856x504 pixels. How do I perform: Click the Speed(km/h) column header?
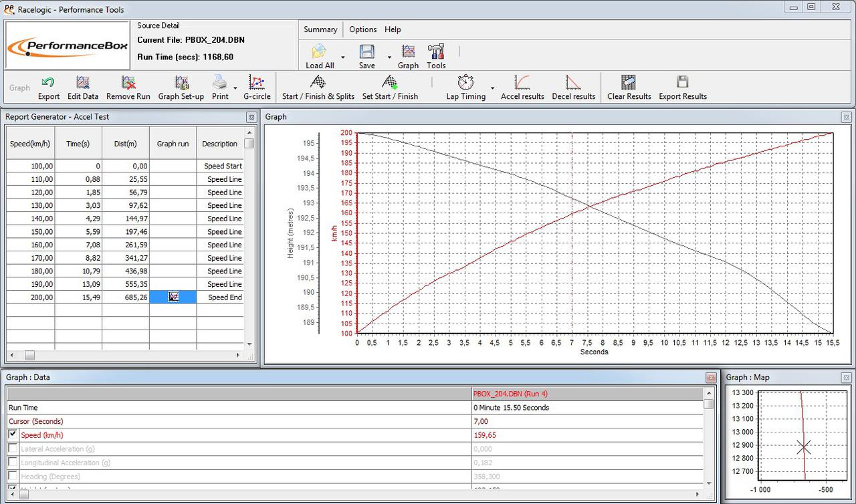(x=30, y=144)
